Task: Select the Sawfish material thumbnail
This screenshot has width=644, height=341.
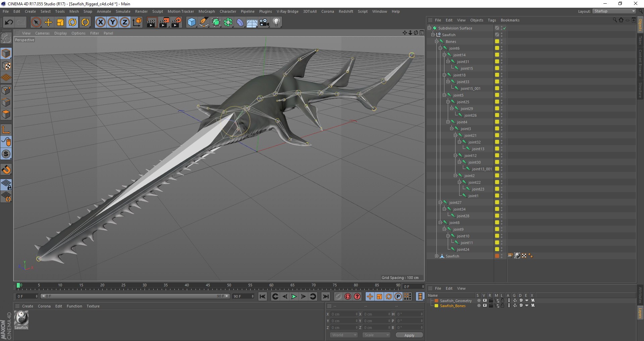Action: coord(21,318)
